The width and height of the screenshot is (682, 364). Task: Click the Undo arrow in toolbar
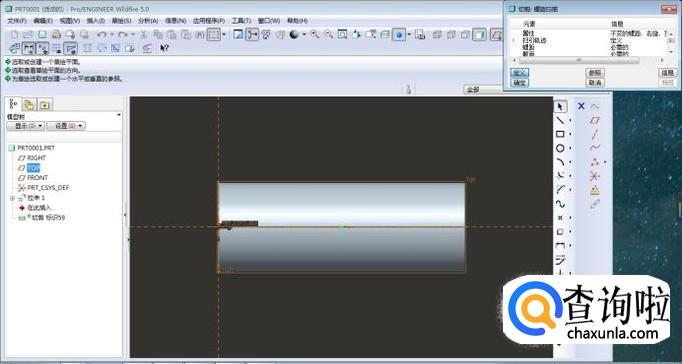tap(101, 35)
